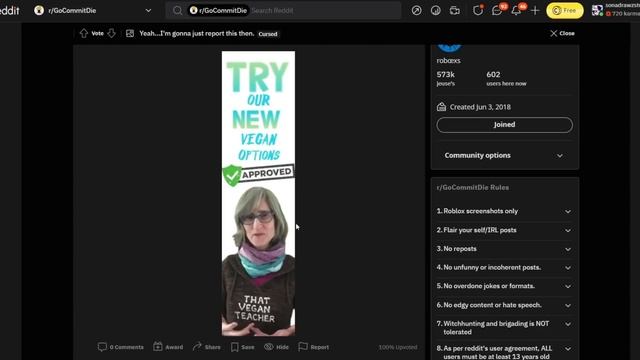
Task: Expand rule 7 Witchhunting and brigading
Action: pos(504,328)
